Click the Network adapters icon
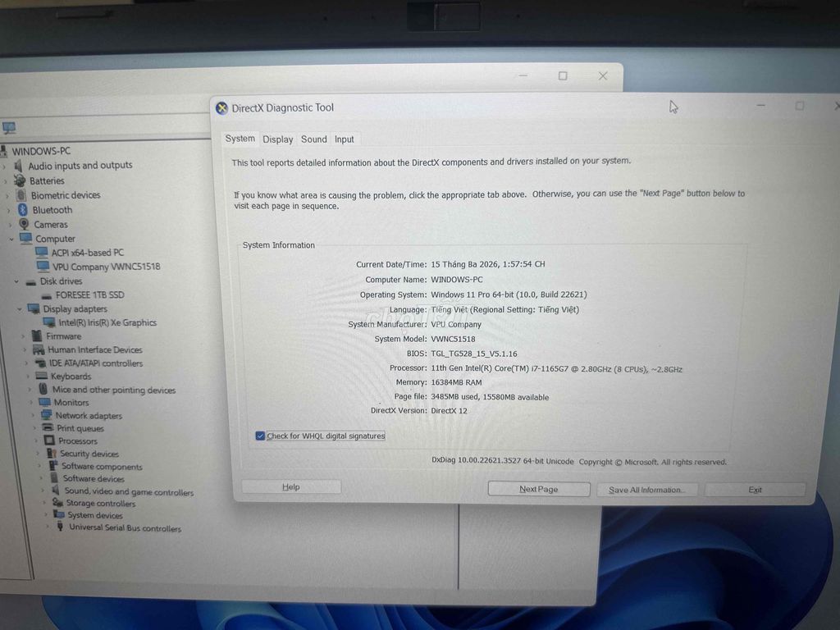This screenshot has width=840, height=630. pyautogui.click(x=47, y=415)
